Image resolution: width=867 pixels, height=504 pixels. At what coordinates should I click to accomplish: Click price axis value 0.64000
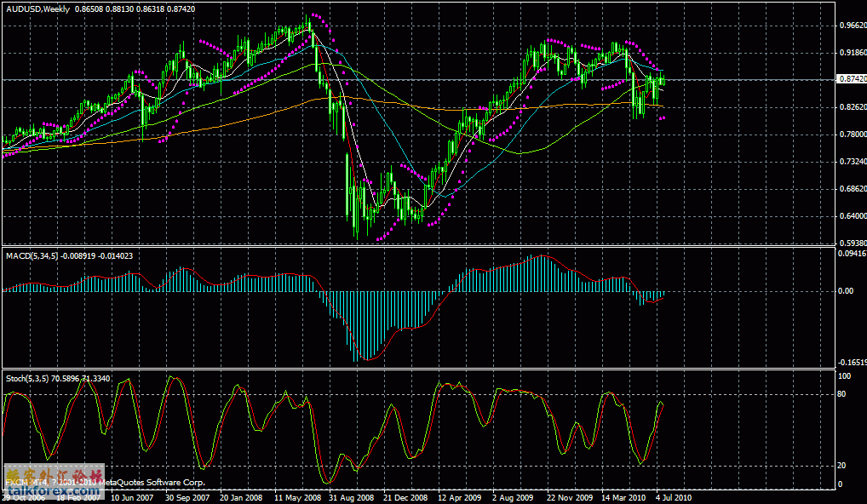(853, 215)
